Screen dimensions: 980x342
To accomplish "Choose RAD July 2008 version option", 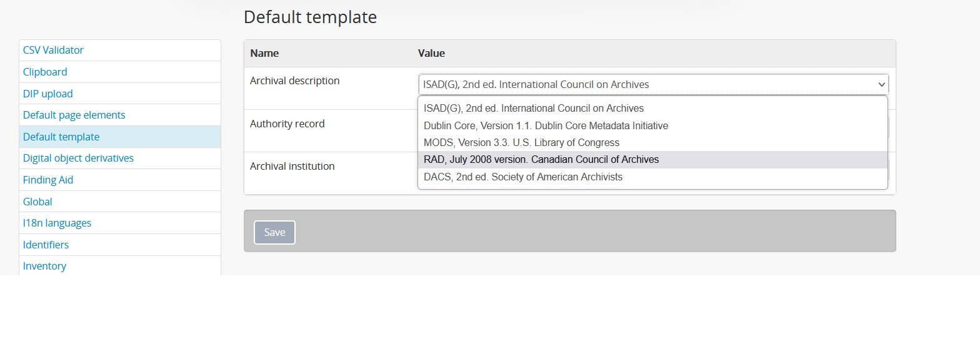I will click(x=652, y=160).
